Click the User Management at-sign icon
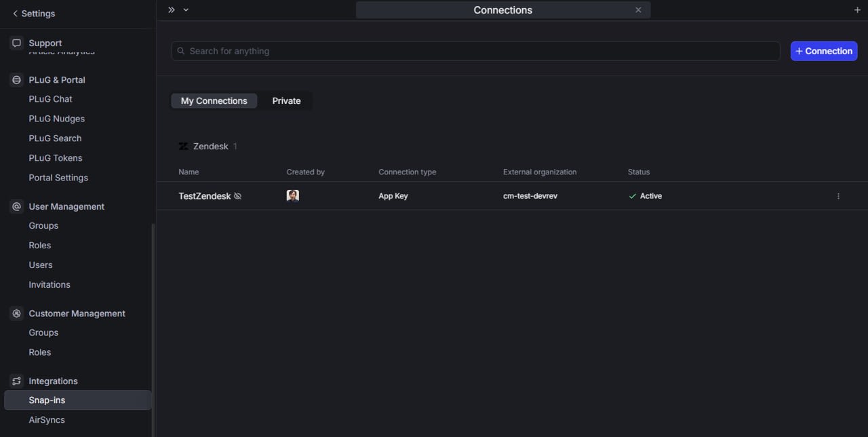 (17, 206)
